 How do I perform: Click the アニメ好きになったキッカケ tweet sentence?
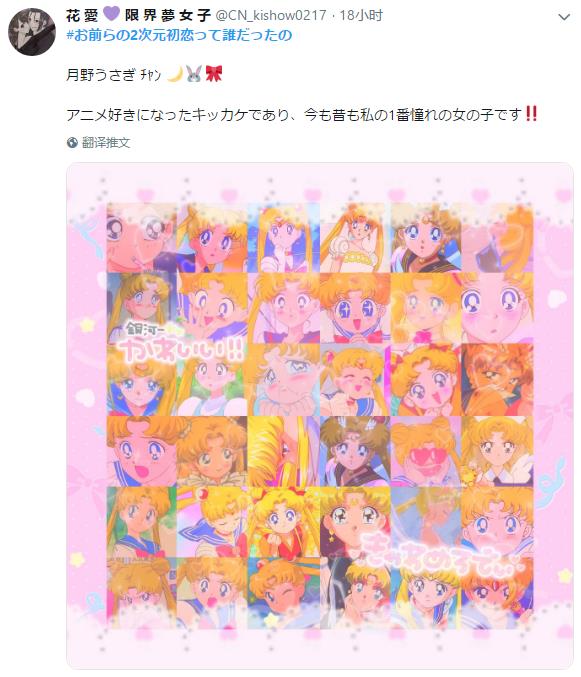point(302,114)
